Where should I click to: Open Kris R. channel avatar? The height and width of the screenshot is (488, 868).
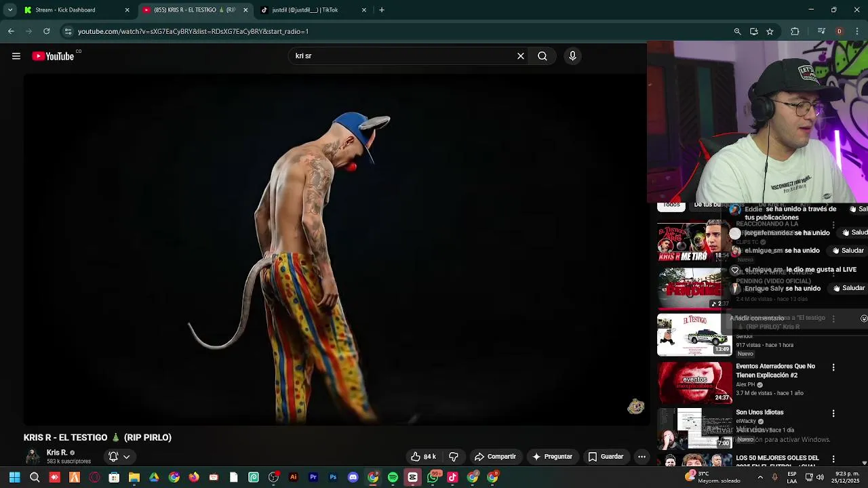(33, 457)
